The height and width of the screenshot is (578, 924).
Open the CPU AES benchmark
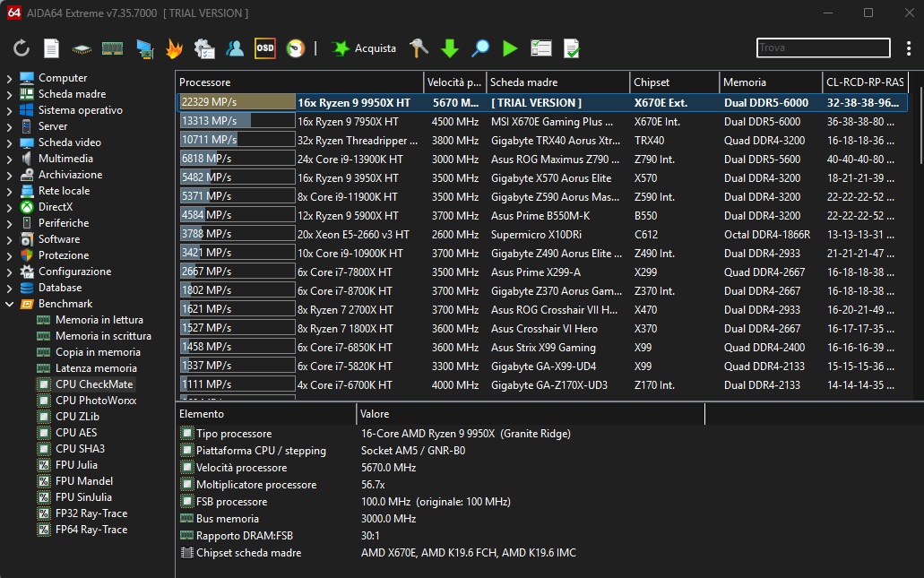point(76,433)
